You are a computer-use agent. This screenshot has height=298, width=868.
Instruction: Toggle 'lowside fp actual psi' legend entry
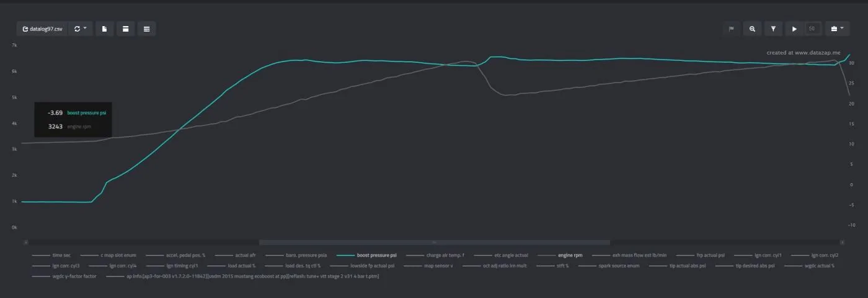click(x=362, y=265)
